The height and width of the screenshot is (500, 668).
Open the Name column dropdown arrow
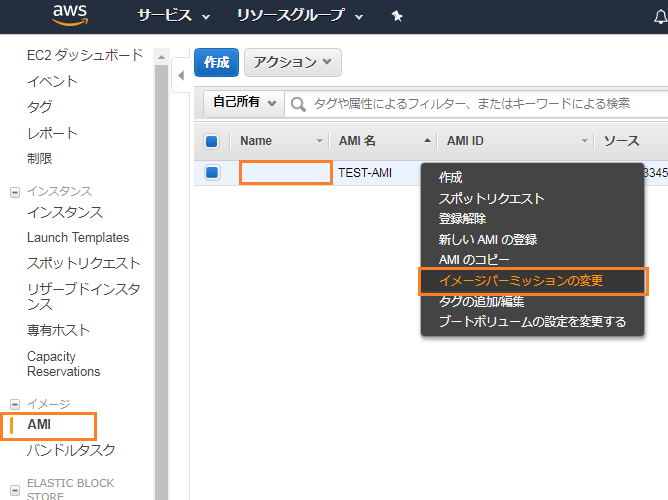[320, 141]
